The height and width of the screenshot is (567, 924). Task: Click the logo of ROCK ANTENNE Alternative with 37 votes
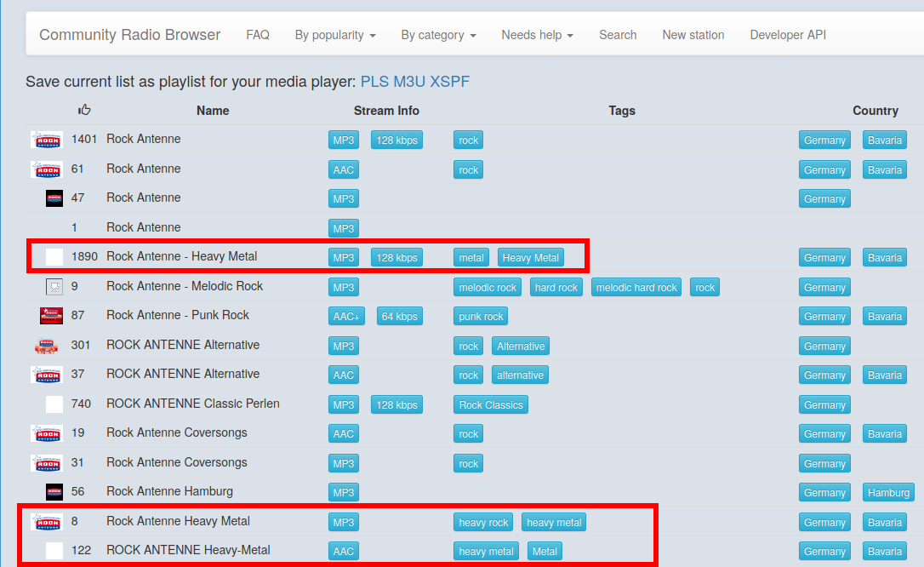47,375
